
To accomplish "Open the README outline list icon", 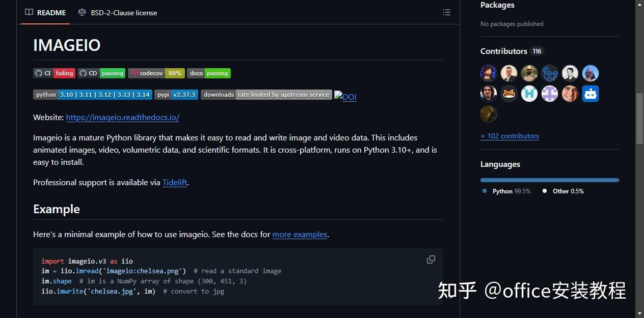I will tap(447, 12).
